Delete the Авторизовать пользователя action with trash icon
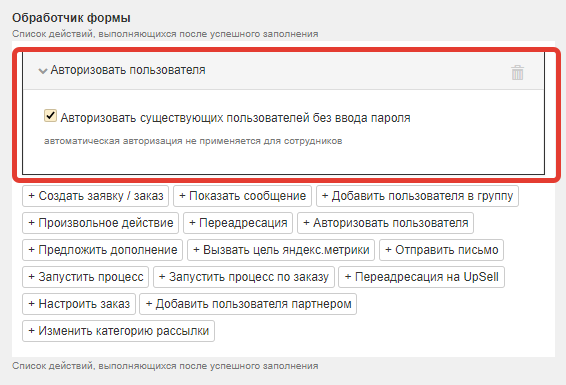The width and height of the screenshot is (566, 385). click(x=517, y=73)
